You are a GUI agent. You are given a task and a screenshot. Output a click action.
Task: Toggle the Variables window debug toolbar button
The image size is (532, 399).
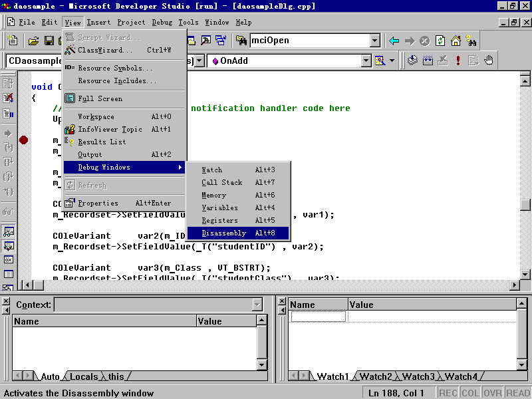tap(9, 245)
